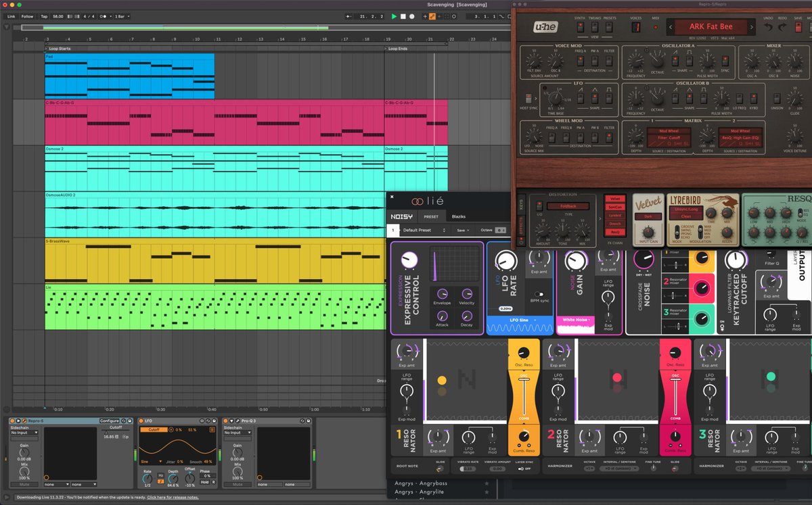Toggle Pro-Q 3 device activator
Image resolution: width=812 pixels, height=505 pixels.
225,420
